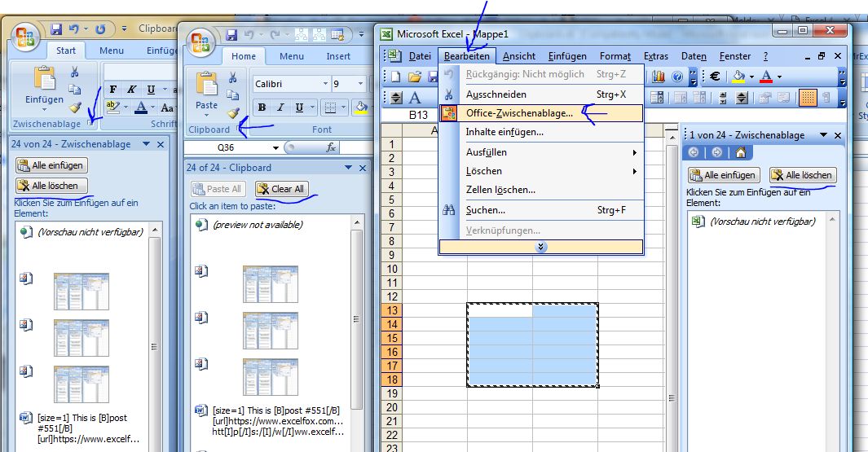Click the large A icon in Excel's second toolbar
868x452 pixels.
415,98
